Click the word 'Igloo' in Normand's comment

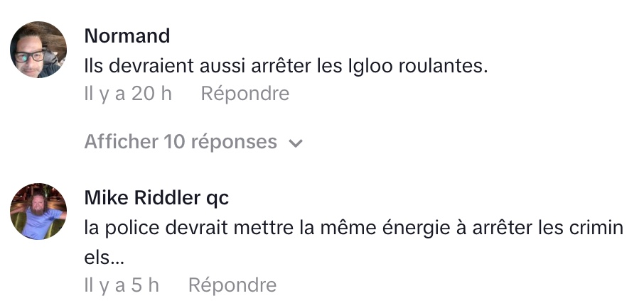(370, 66)
